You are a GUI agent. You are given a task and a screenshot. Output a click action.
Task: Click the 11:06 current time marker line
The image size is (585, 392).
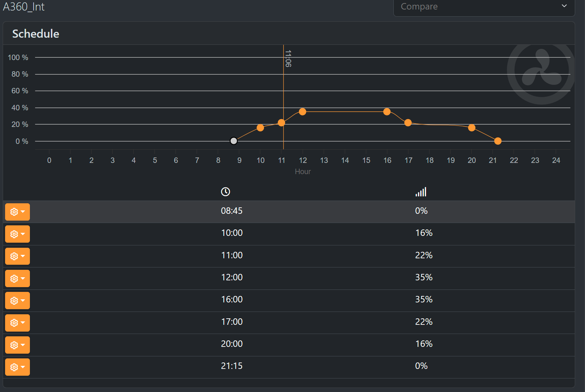point(284,88)
